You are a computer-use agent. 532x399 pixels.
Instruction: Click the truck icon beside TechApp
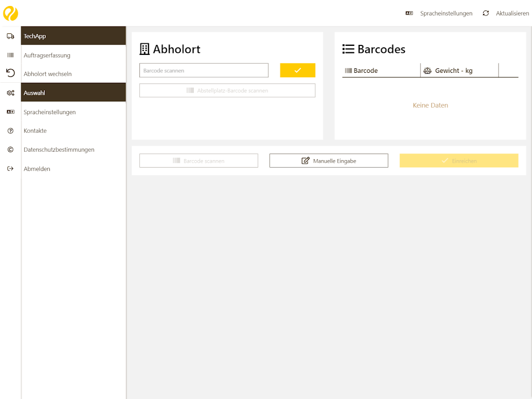(10, 36)
